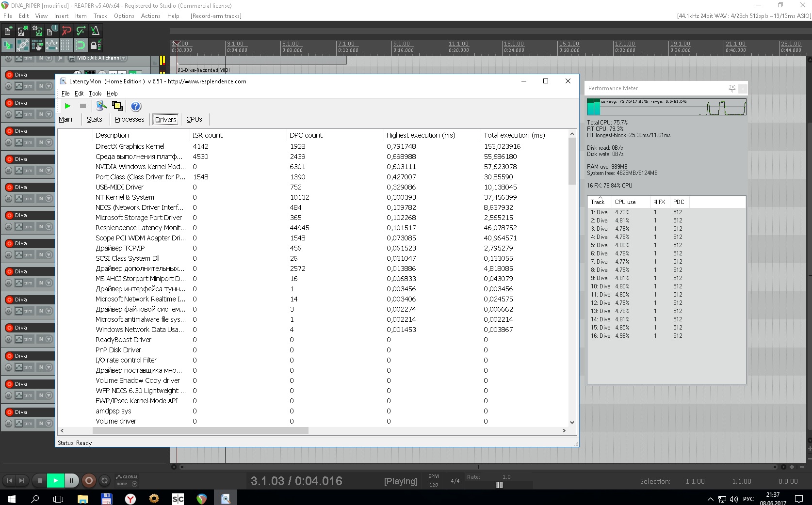
Task: Toggle item grouping chain-link button
Action: point(22,46)
